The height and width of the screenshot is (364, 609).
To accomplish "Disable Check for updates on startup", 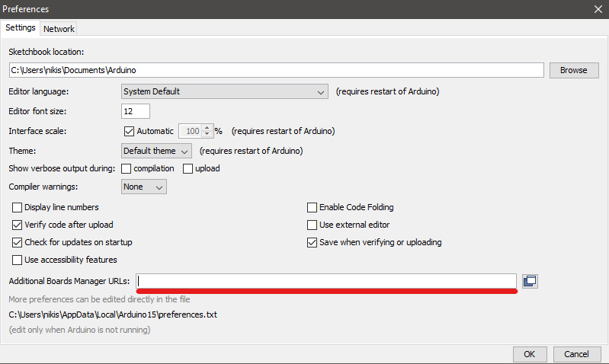I will 18,242.
